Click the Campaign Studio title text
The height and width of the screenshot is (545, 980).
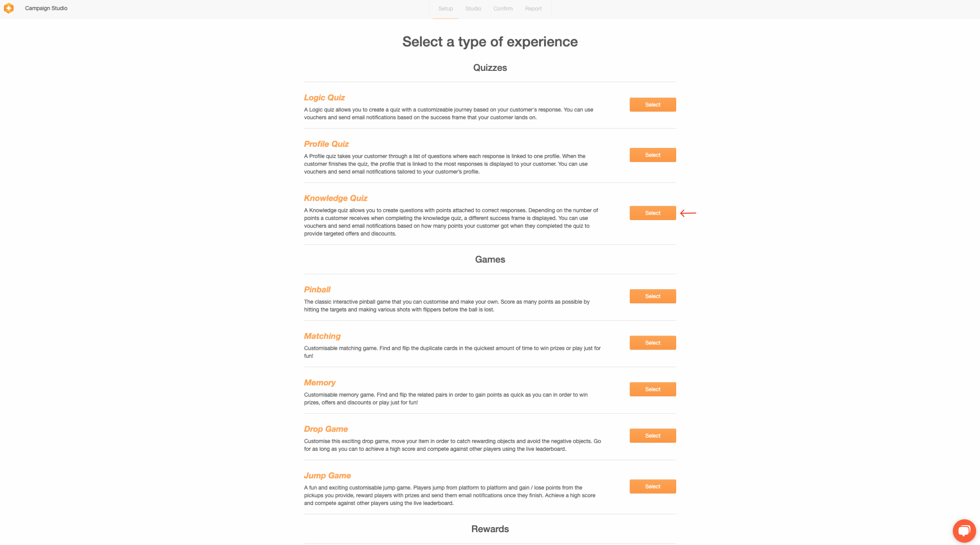46,8
